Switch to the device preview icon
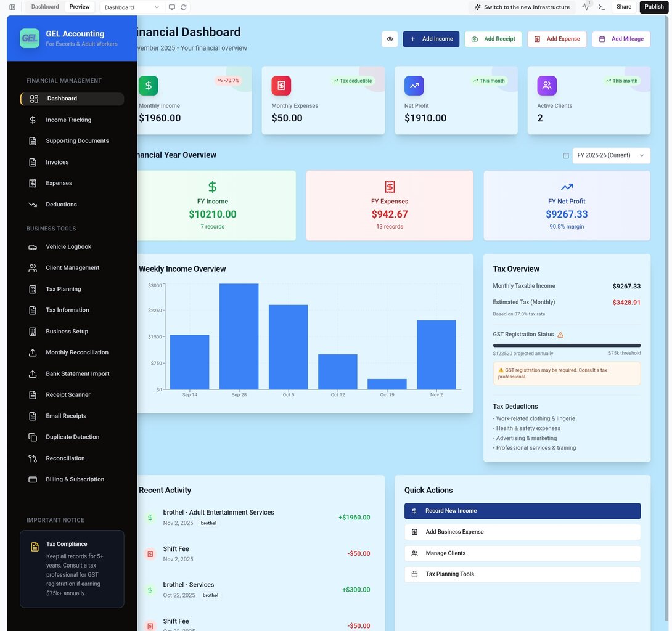Image resolution: width=672 pixels, height=631 pixels. 172,7
